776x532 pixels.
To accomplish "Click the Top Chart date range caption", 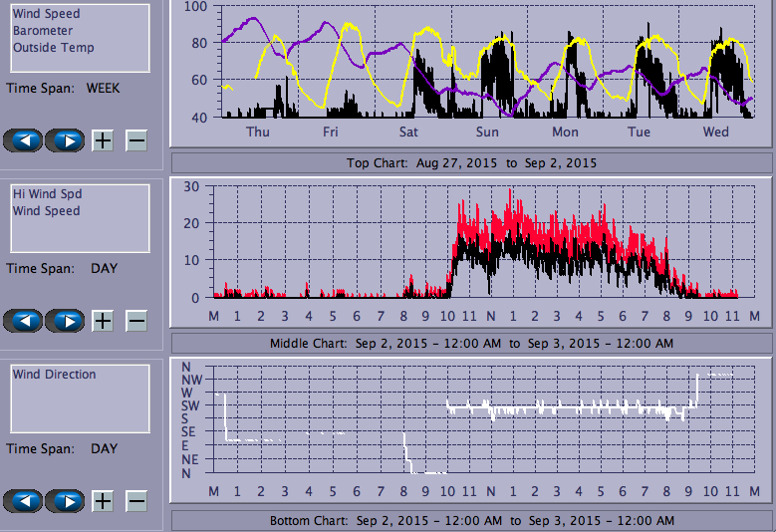I will 471,163.
